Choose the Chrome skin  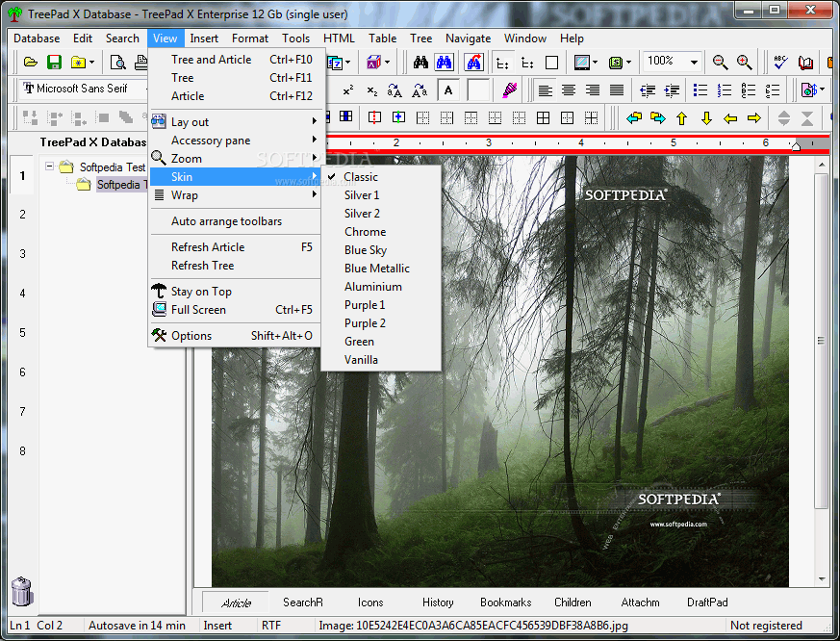[x=381, y=232]
